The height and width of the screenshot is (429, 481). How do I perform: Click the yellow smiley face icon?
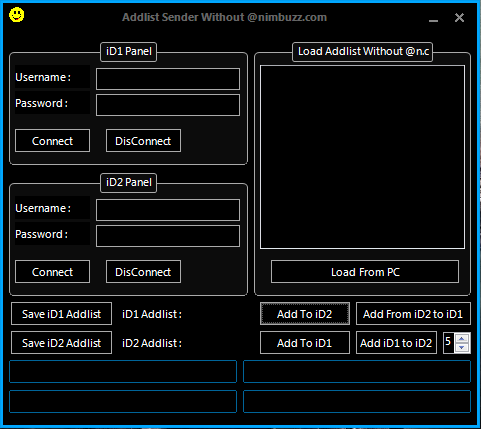tap(16, 15)
